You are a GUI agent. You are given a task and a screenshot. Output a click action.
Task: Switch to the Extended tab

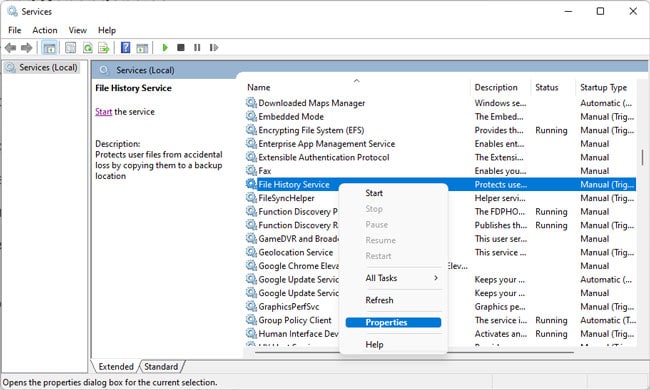tap(116, 367)
